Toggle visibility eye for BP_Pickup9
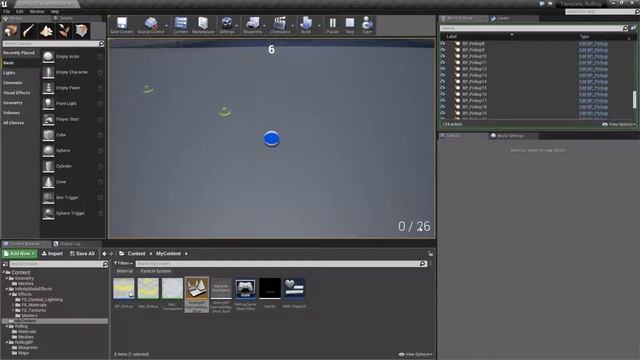This screenshot has width=640, height=360. pyautogui.click(x=443, y=50)
